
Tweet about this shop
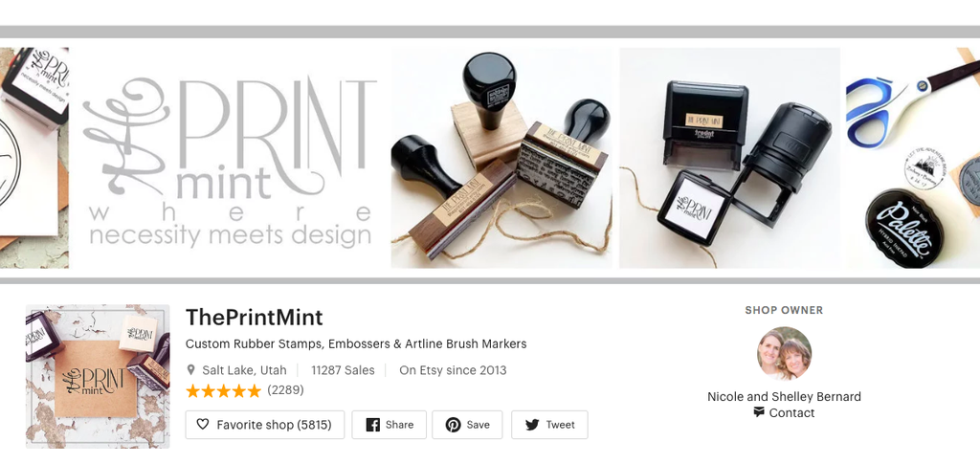[549, 425]
